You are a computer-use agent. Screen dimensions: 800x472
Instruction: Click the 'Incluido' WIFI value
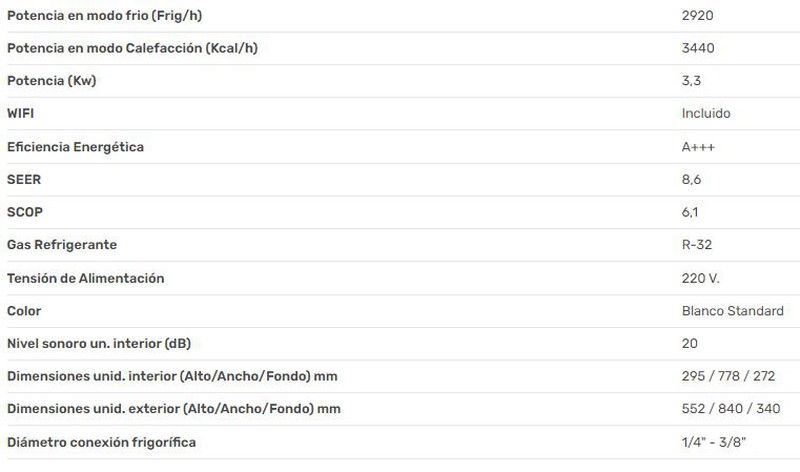tap(706, 113)
